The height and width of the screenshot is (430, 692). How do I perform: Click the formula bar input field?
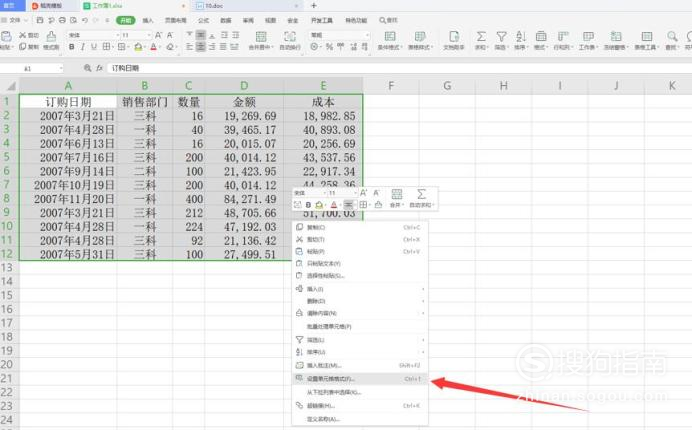[397, 68]
